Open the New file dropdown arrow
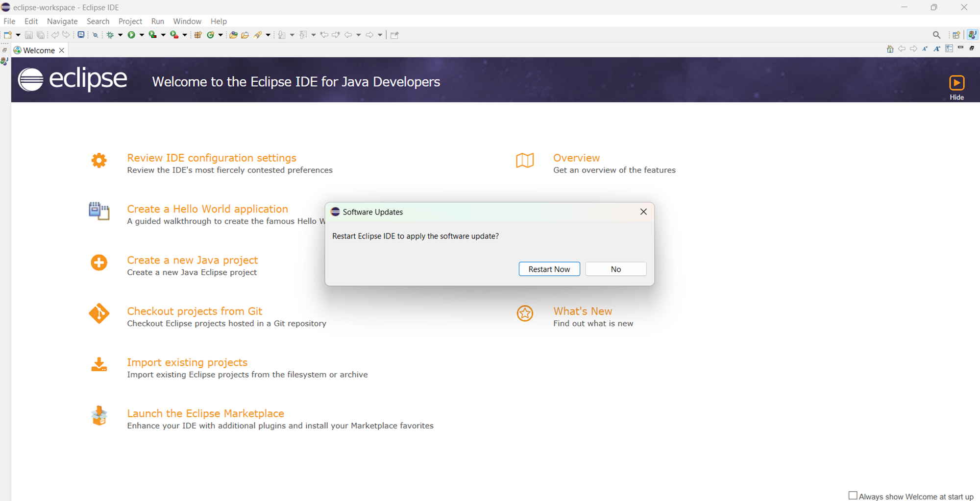980x501 pixels. pyautogui.click(x=18, y=35)
